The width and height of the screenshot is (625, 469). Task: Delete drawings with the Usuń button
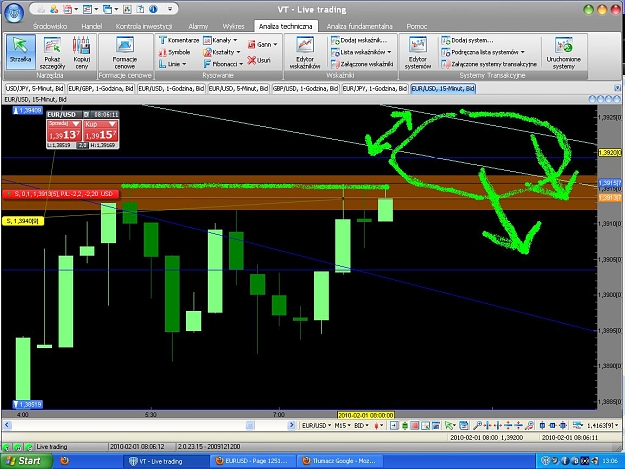pos(259,60)
